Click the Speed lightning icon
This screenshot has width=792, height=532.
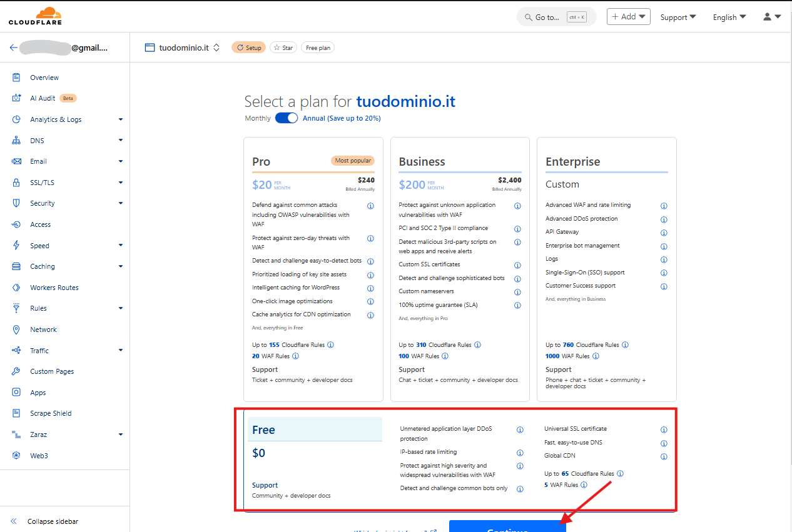point(17,246)
